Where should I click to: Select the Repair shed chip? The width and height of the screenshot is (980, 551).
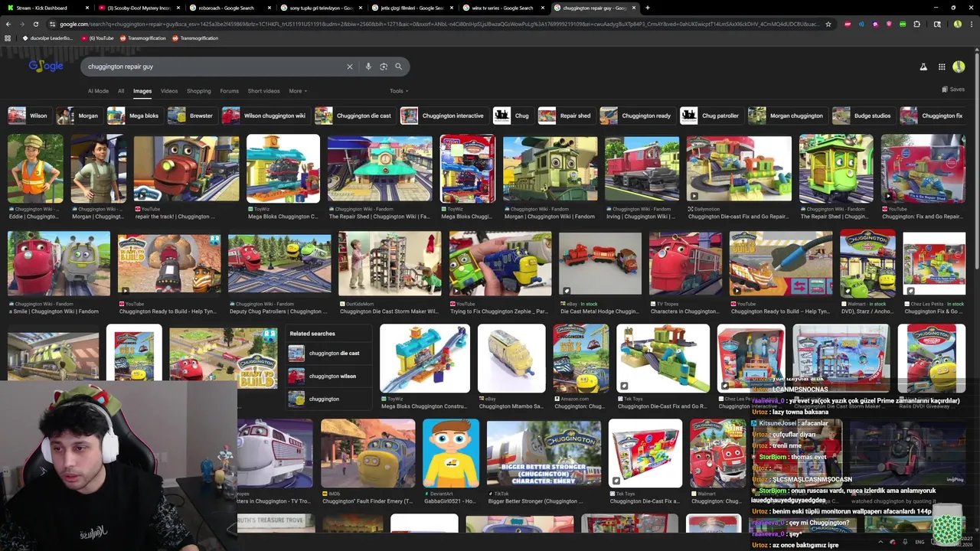566,116
